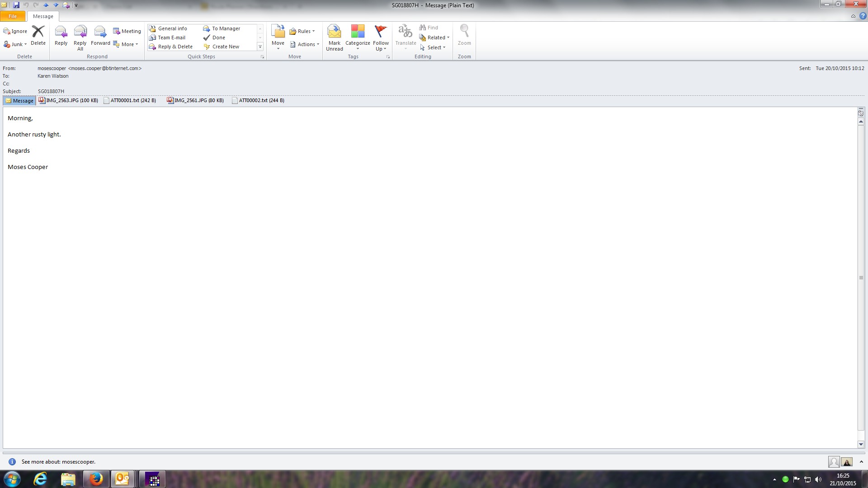
Task: Open the File tab
Action: pyautogui.click(x=13, y=16)
